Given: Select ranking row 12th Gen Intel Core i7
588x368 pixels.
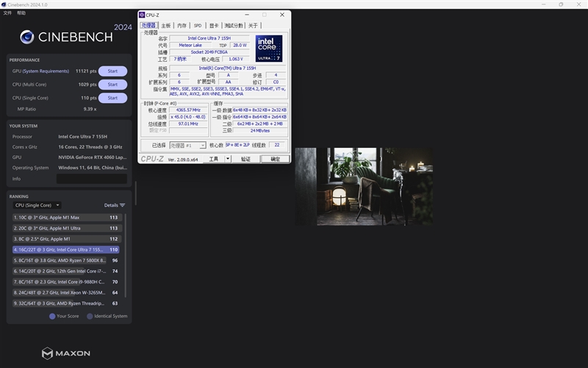Looking at the screenshot, I should [67, 271].
